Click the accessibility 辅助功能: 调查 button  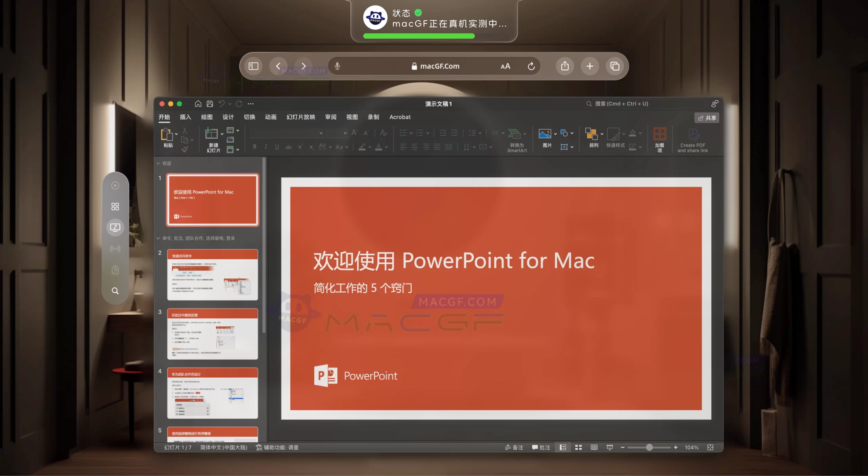(277, 448)
